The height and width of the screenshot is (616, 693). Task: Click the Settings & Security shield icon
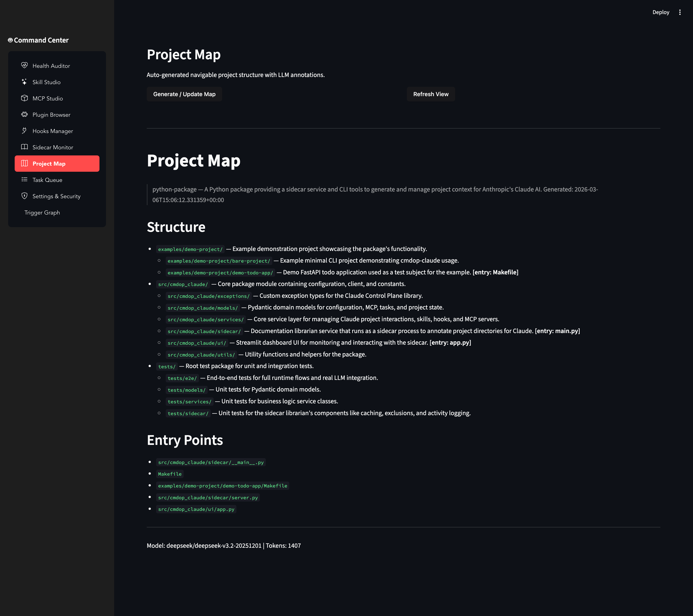point(24,196)
